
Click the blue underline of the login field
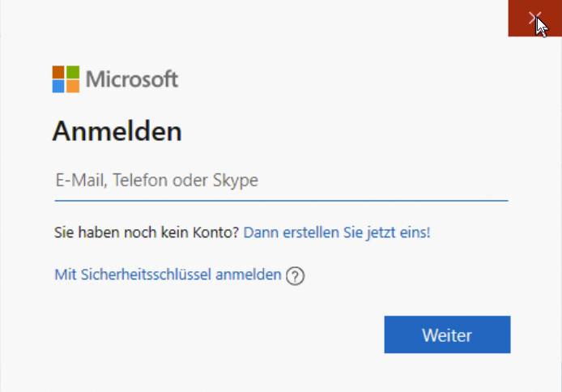(x=281, y=201)
